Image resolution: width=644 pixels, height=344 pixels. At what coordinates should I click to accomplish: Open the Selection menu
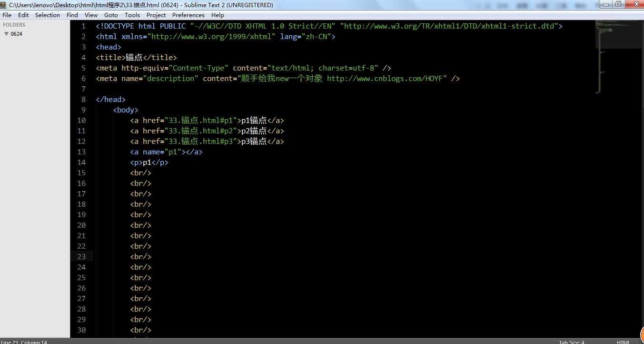tap(48, 15)
